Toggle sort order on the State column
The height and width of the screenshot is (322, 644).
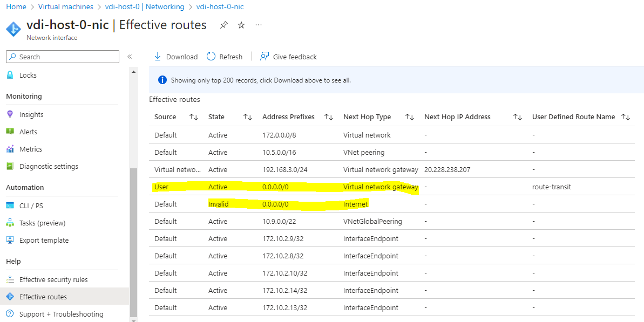[248, 117]
